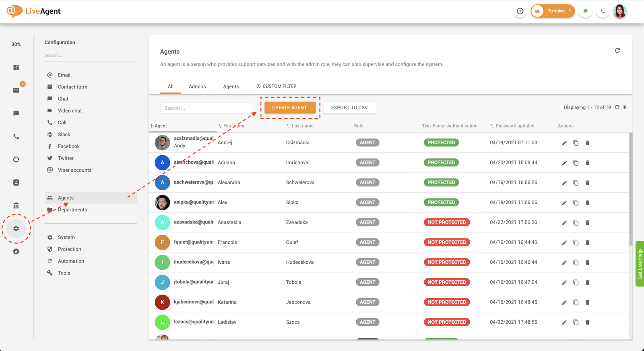Click the Dashboard grid icon in sidebar
The height and width of the screenshot is (351, 644).
click(16, 67)
